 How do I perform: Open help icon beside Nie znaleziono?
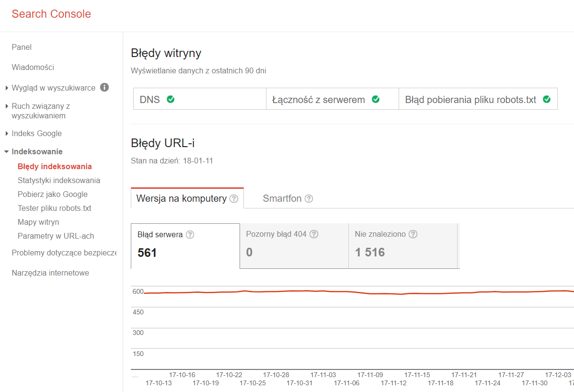[413, 234]
